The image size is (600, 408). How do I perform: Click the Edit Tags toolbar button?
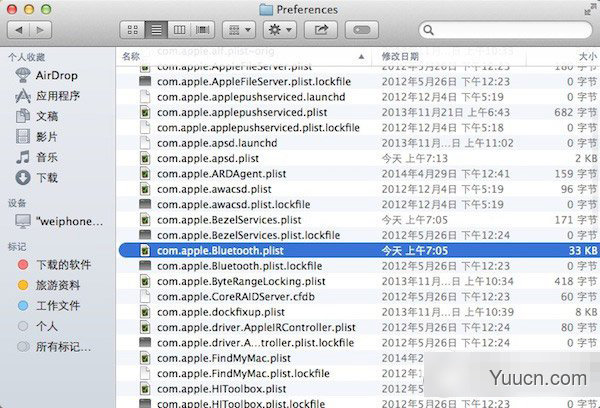pyautogui.click(x=362, y=30)
